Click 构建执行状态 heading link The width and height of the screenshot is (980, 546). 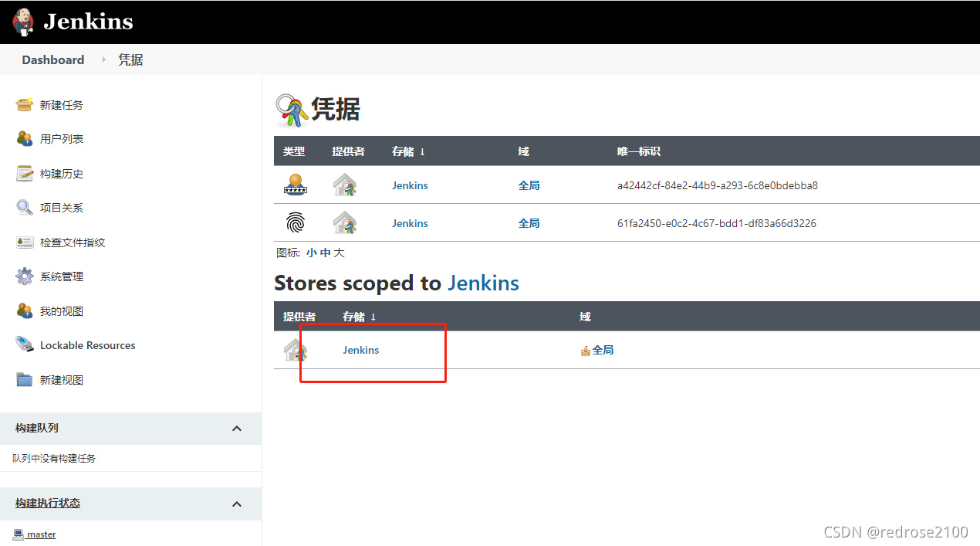[x=48, y=504]
